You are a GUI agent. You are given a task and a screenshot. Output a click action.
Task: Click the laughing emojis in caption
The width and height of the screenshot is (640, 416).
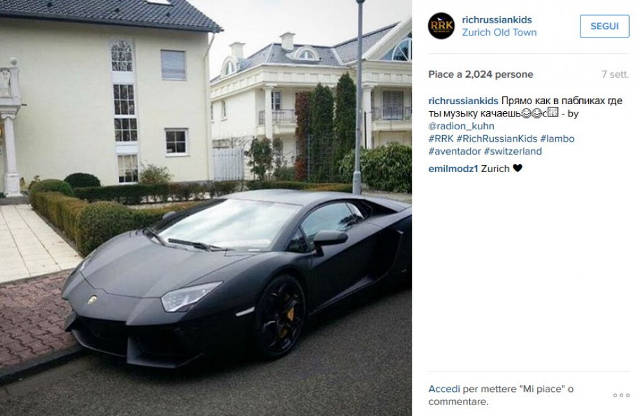(532, 114)
